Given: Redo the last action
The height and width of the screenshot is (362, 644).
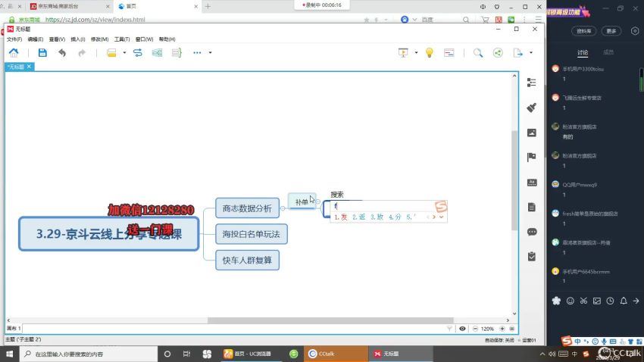Looking at the screenshot, I should 82,52.
